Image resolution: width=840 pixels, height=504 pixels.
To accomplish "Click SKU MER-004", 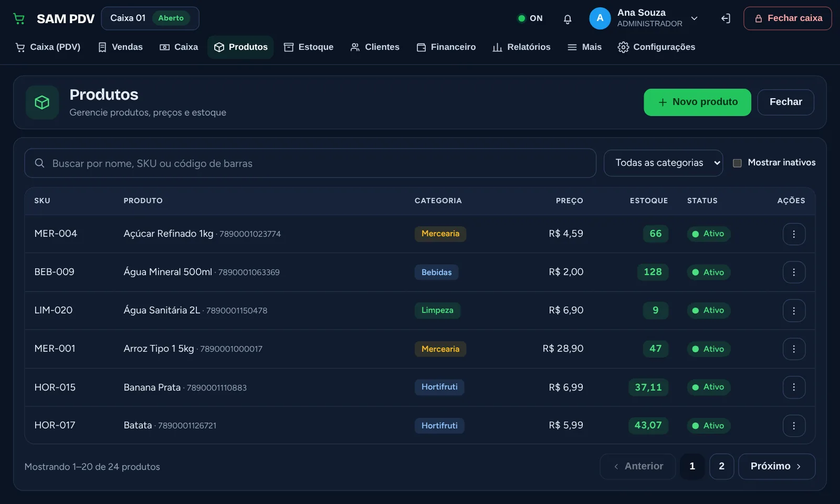I will 56,234.
